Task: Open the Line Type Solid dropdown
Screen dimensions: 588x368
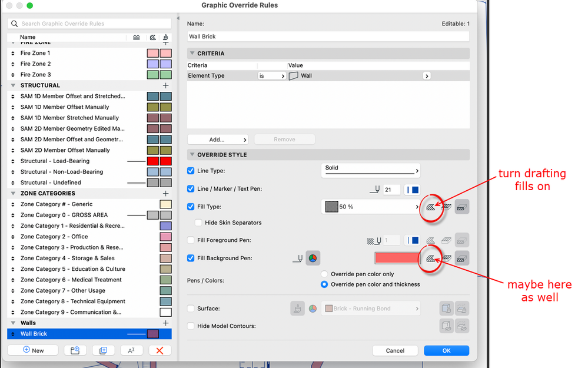Action: [370, 171]
